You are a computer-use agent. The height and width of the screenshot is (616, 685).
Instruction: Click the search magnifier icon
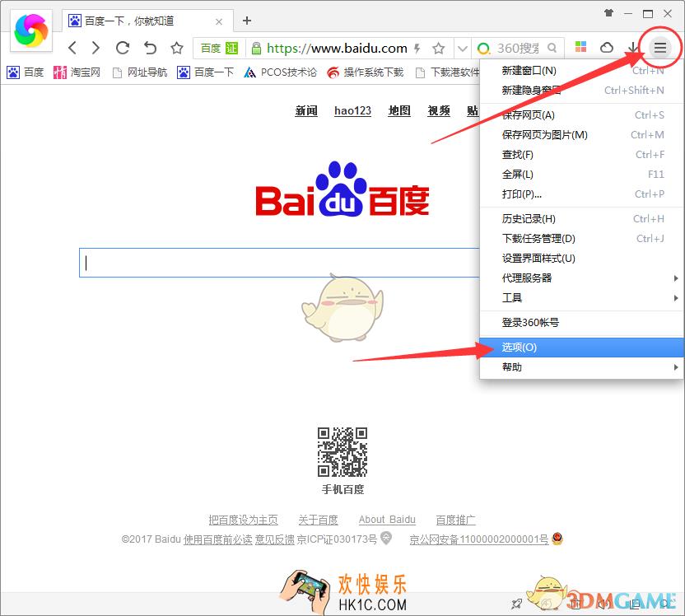552,48
